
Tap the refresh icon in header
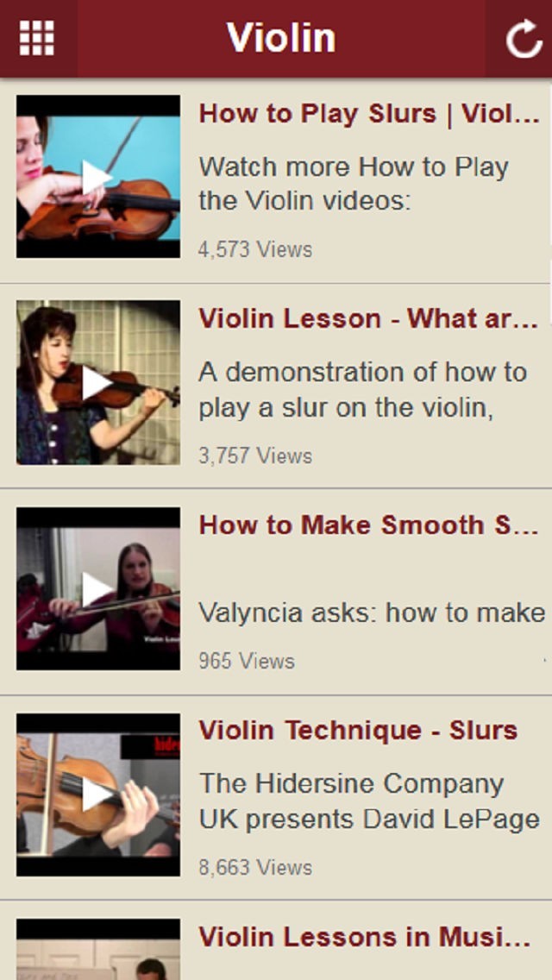pos(523,40)
